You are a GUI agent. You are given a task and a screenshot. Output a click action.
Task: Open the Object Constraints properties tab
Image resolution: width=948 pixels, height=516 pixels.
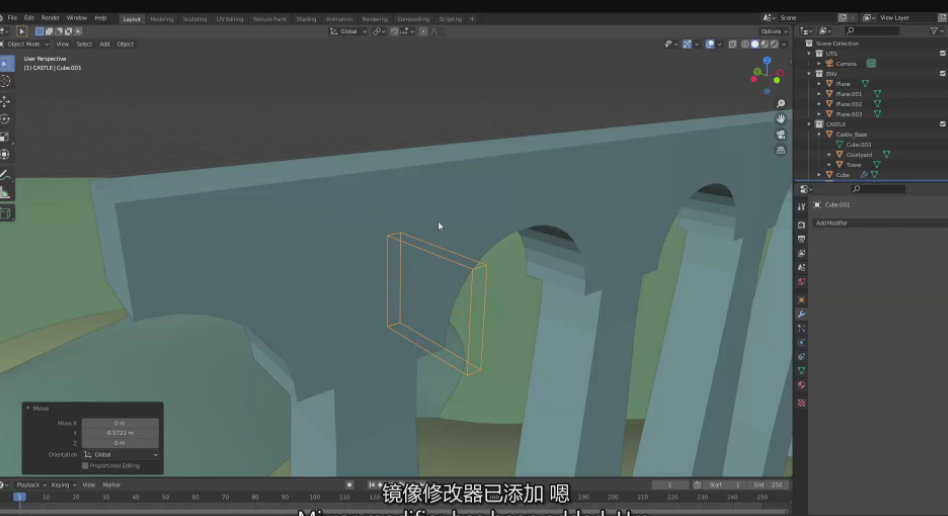coord(801,357)
